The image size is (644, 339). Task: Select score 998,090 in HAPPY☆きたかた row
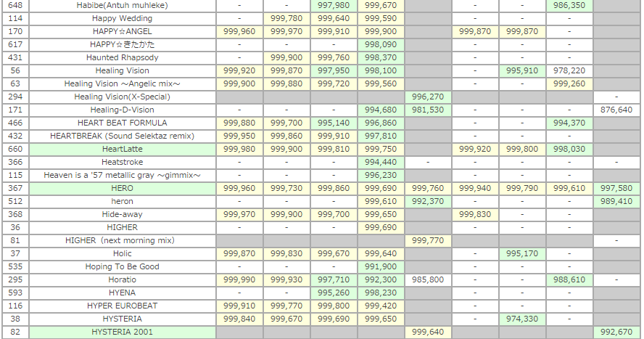click(381, 44)
